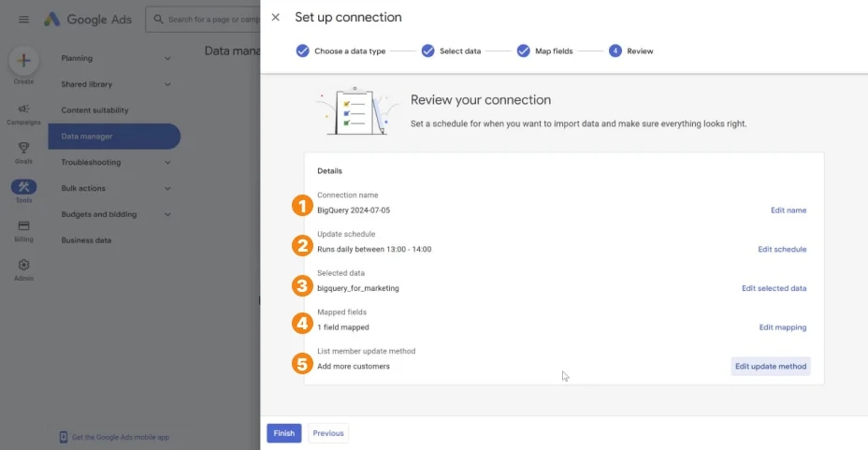868x450 pixels.
Task: Expand the Troubleshooting section
Action: tap(167, 162)
